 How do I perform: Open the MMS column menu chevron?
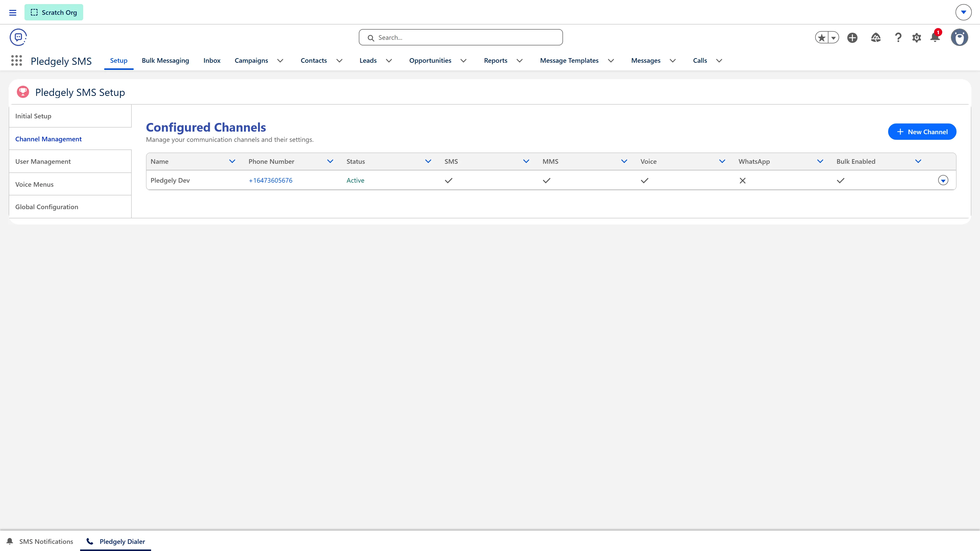(624, 161)
